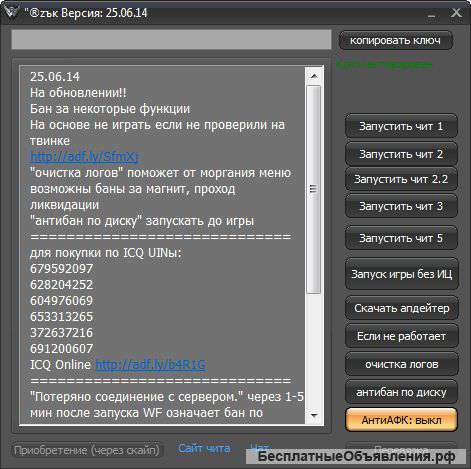Open 'Если не работает' help button
471x469 pixels.
[x=401, y=336]
